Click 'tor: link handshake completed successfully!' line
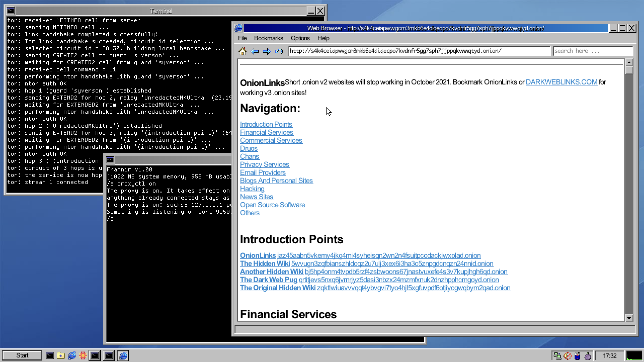 point(83,34)
